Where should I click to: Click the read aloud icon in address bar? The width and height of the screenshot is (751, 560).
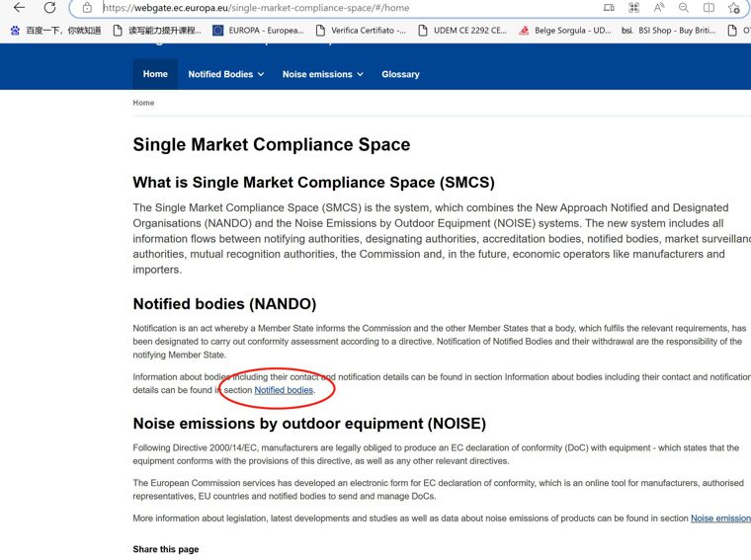point(659,8)
